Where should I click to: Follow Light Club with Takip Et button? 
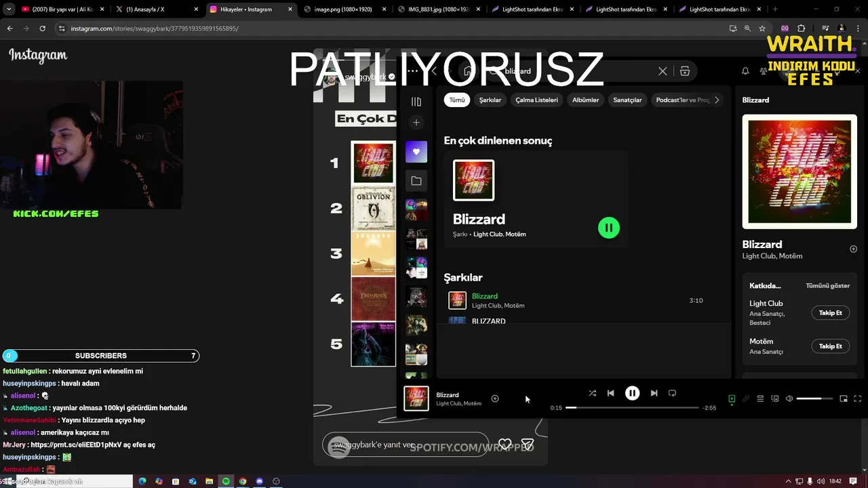[830, 312]
